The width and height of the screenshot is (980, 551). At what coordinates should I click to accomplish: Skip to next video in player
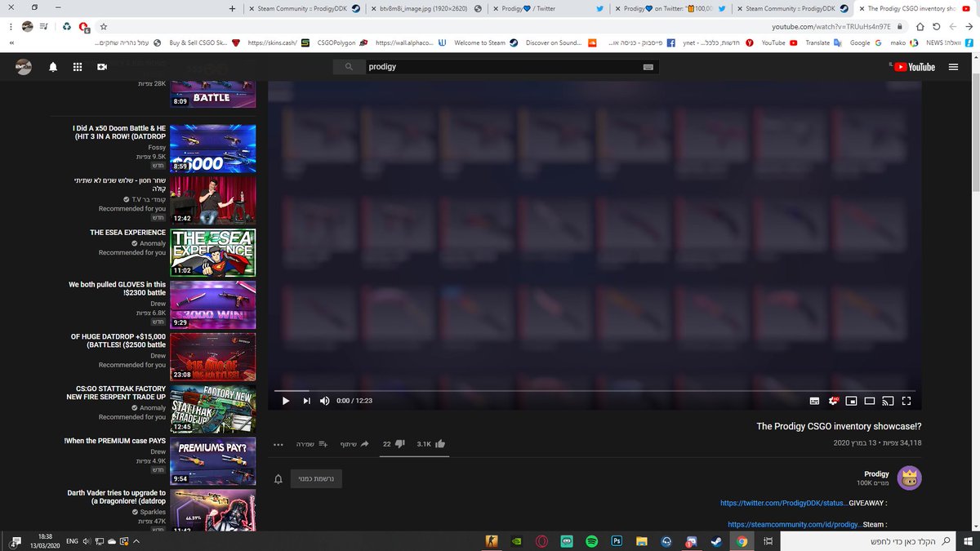307,401
